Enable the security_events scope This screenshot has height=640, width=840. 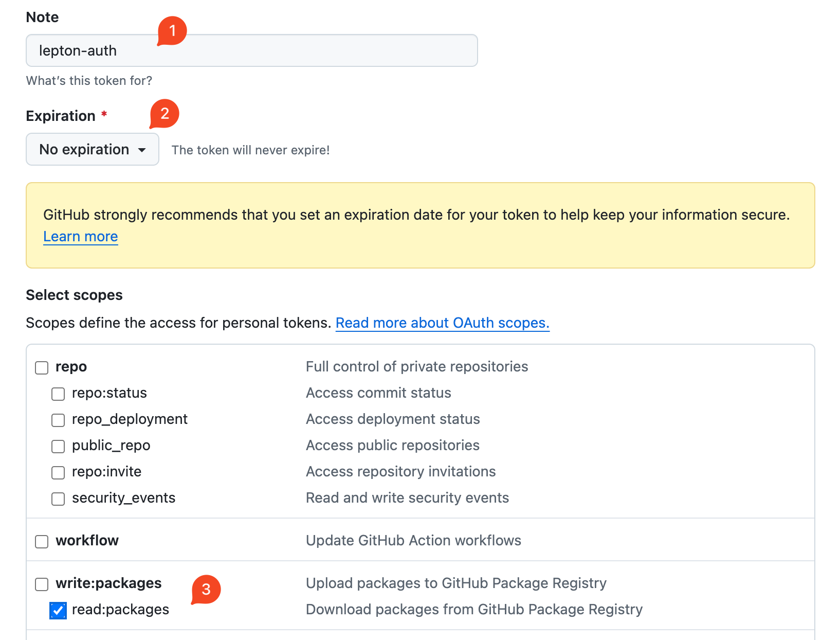58,499
